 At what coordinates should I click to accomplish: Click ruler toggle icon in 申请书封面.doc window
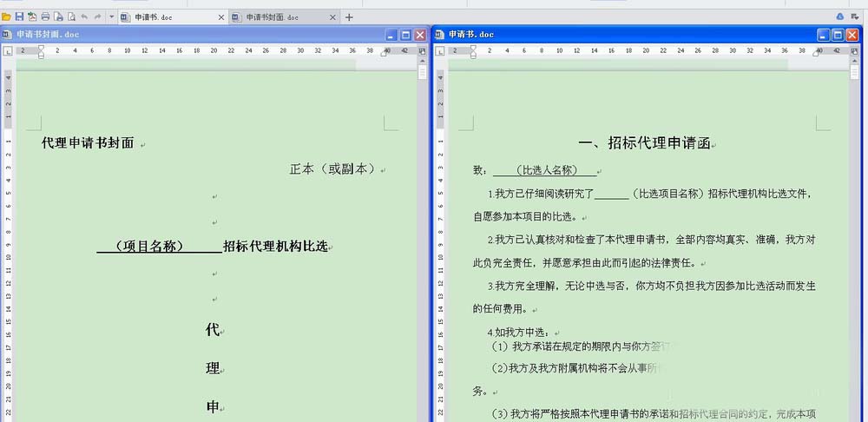point(422,51)
